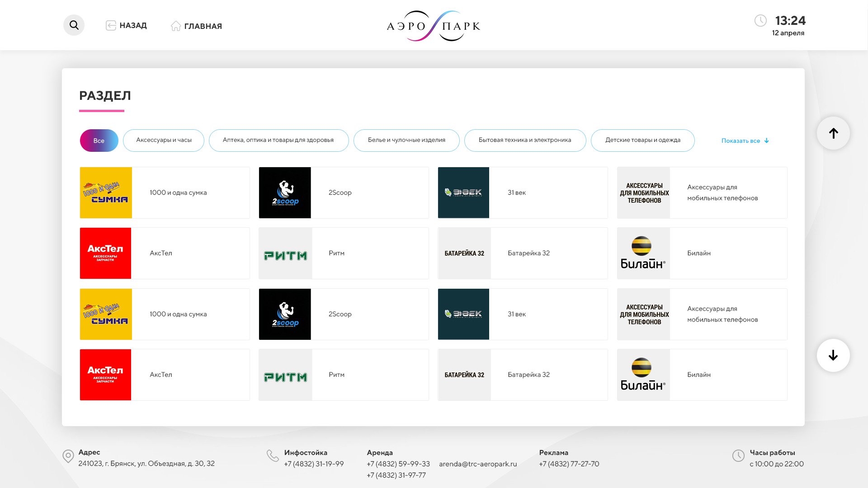
Task: Toggle the Аксессуары и часы category filter
Action: [x=163, y=140]
